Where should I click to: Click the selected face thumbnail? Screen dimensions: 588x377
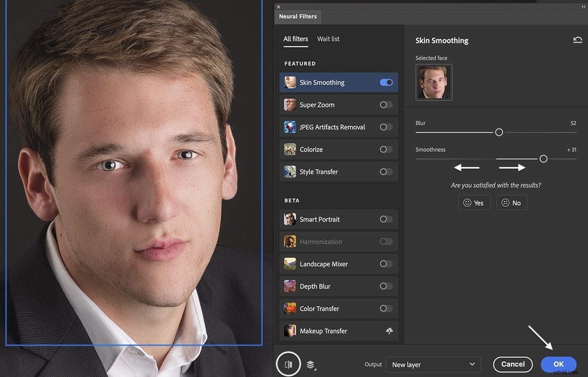[434, 82]
